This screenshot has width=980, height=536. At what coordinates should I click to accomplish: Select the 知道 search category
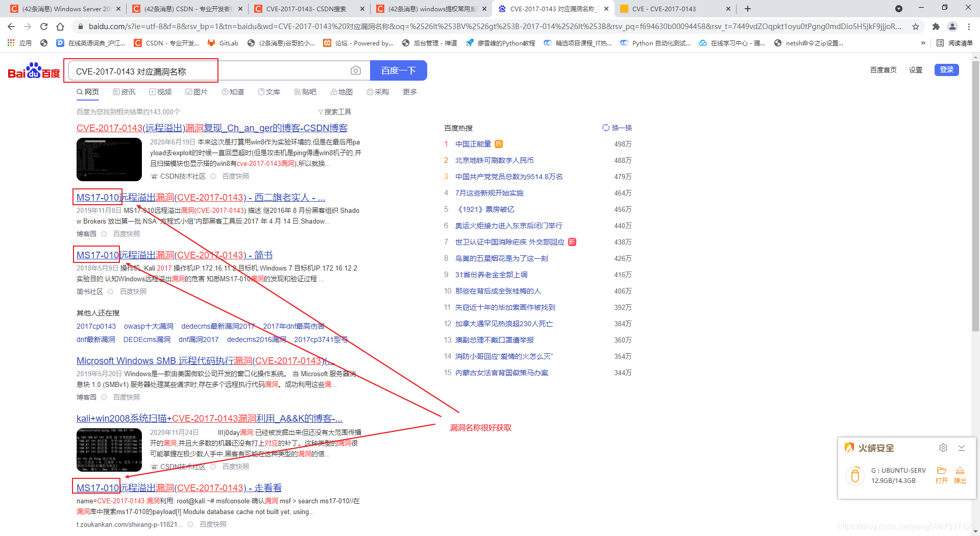[233, 92]
